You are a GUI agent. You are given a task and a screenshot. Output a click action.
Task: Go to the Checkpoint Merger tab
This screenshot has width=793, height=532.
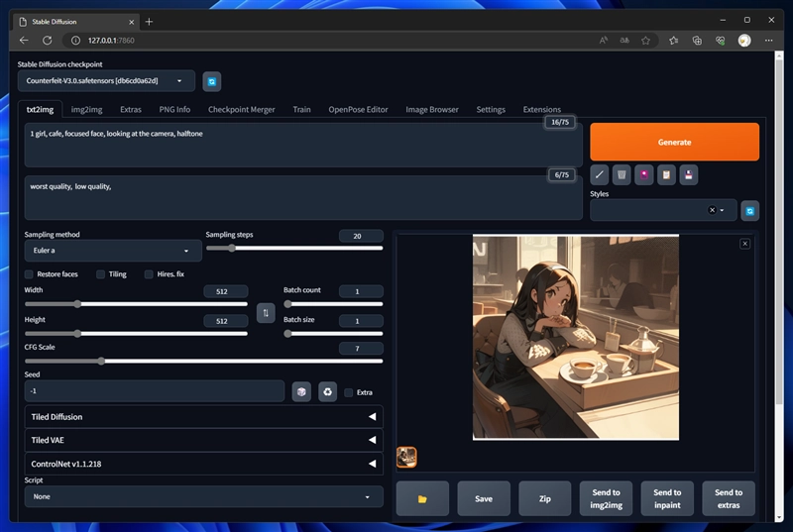pyautogui.click(x=241, y=110)
